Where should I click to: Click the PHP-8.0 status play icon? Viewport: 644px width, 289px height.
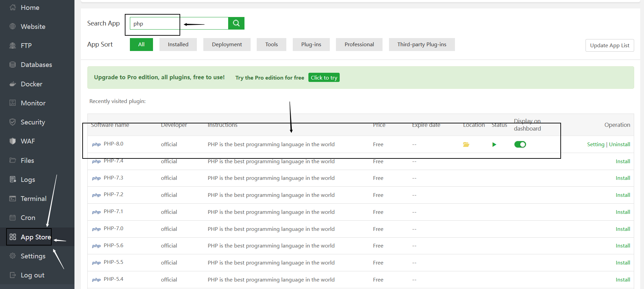click(x=494, y=144)
